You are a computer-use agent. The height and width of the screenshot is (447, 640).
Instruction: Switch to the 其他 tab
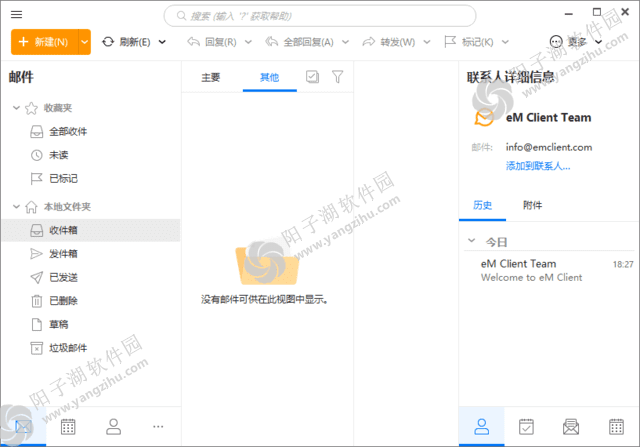coord(269,78)
